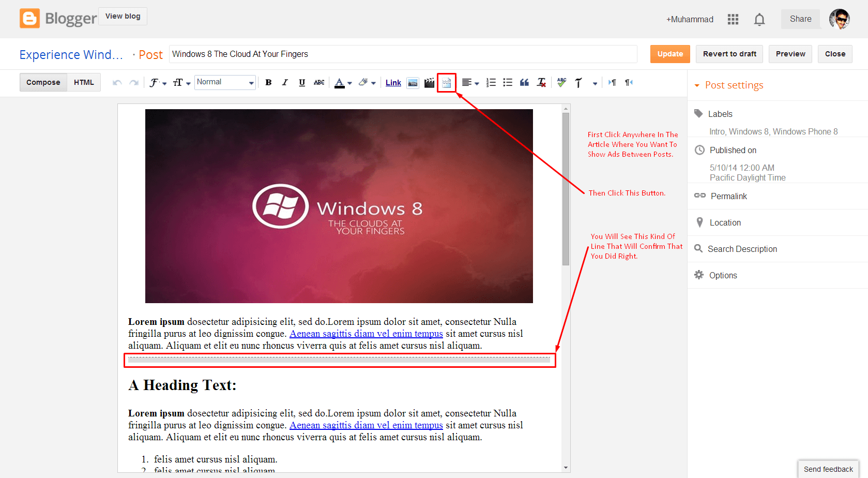This screenshot has width=868, height=478.
Task: Click the +Muhammad link
Action: coord(690,19)
